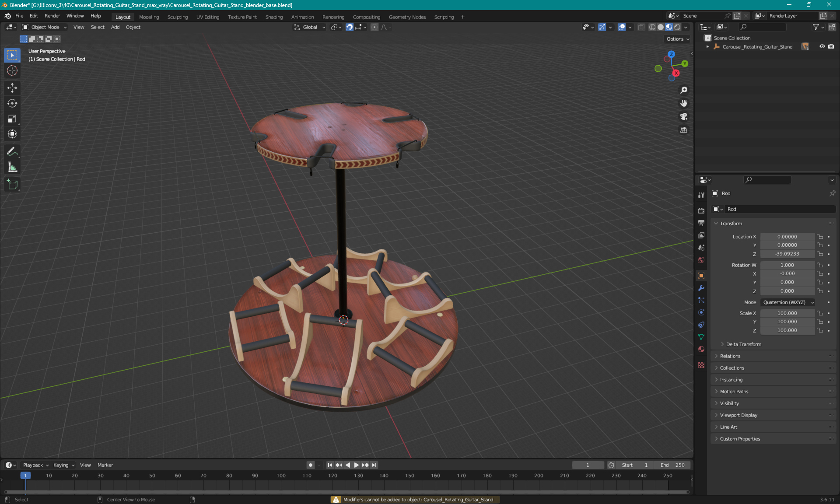Open the Physics properties tab
Screen dimensions: 840x504
click(701, 312)
